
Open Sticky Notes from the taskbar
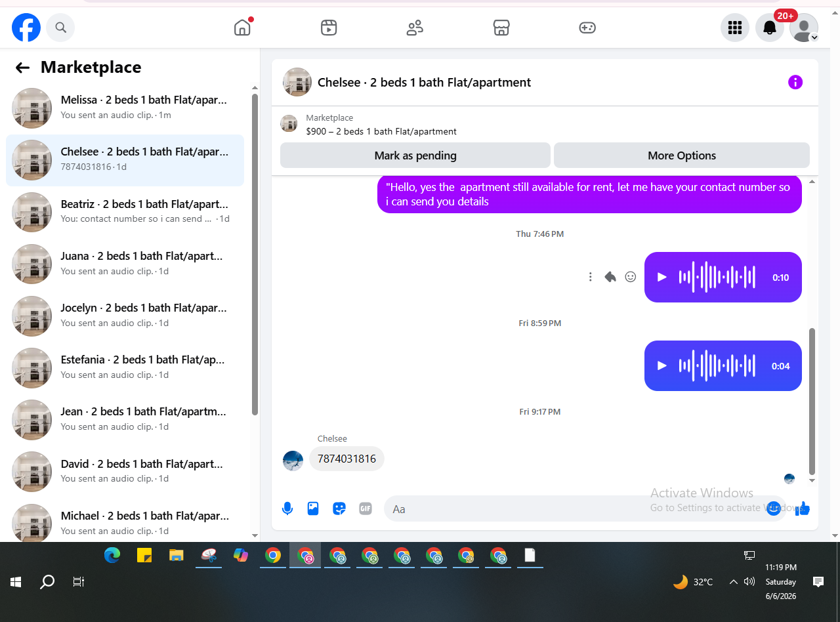click(x=144, y=556)
